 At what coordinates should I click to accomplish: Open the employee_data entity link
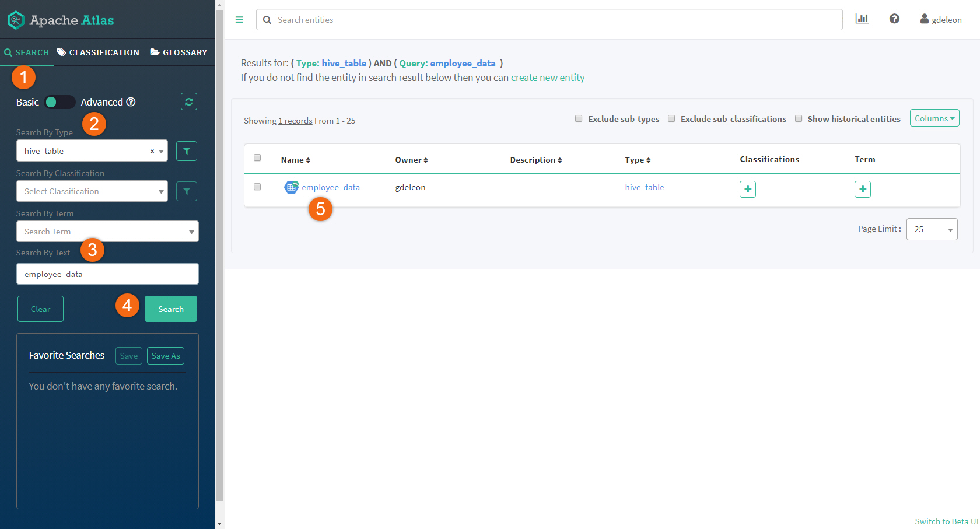click(x=330, y=187)
